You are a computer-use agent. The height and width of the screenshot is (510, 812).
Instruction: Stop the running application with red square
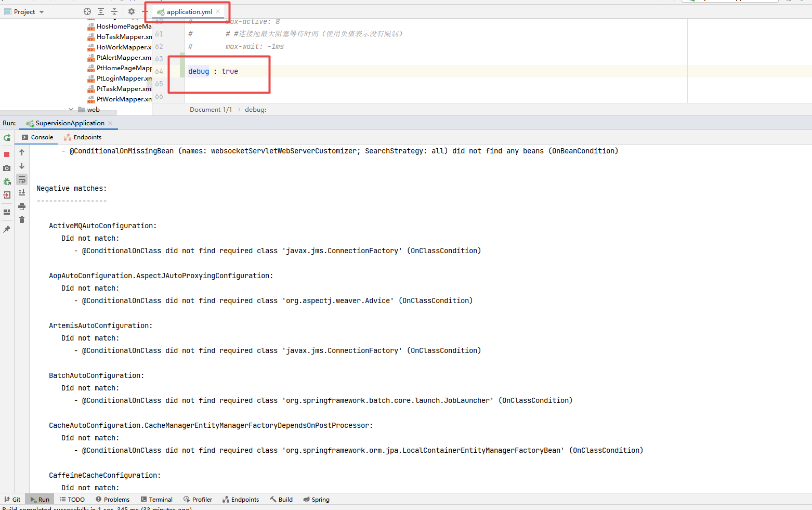pyautogui.click(x=7, y=154)
